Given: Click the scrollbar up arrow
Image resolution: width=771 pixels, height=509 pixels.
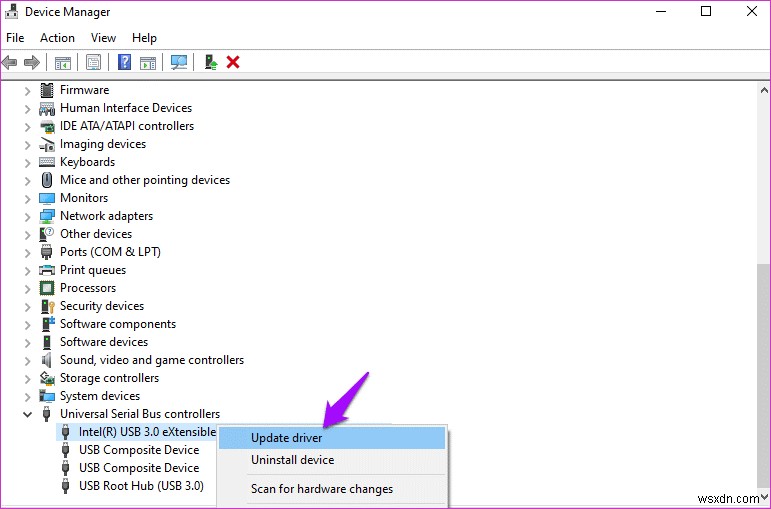Looking at the screenshot, I should pos(764,90).
